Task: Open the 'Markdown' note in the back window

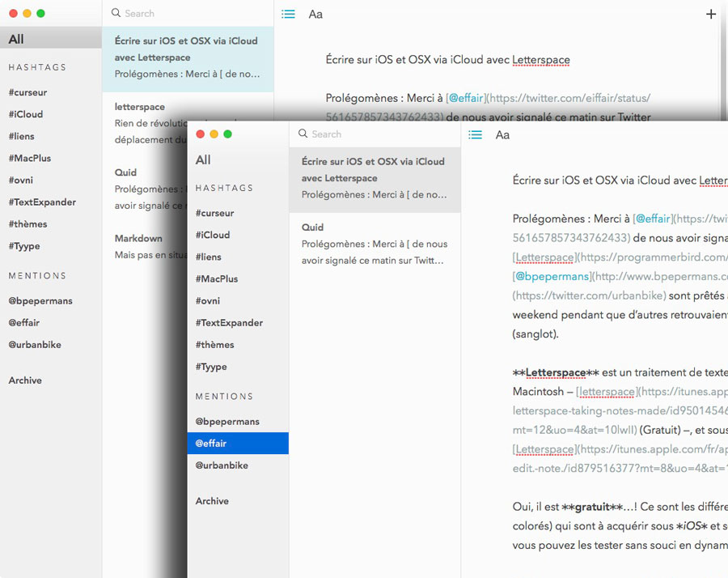Action: (145, 246)
